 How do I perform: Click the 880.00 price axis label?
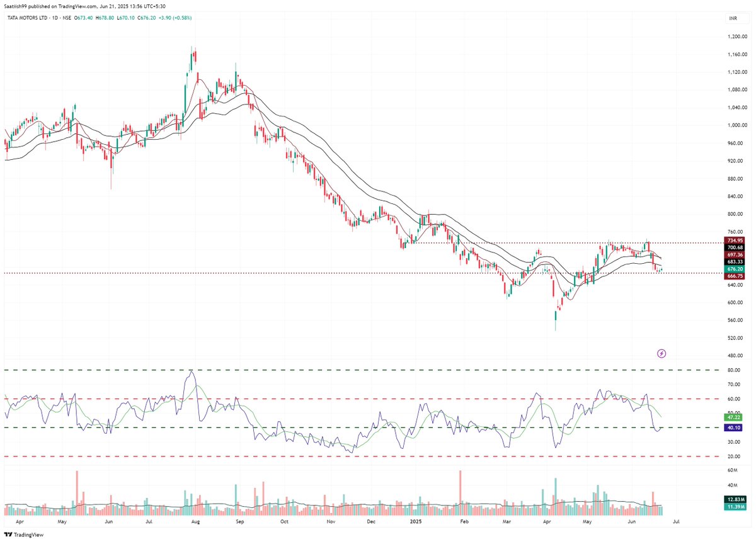pyautogui.click(x=735, y=178)
